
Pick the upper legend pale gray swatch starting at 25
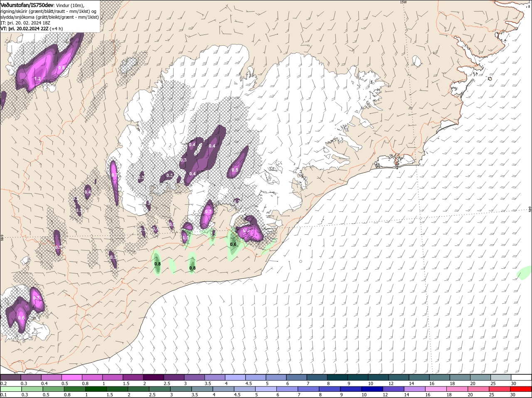(501, 377)
